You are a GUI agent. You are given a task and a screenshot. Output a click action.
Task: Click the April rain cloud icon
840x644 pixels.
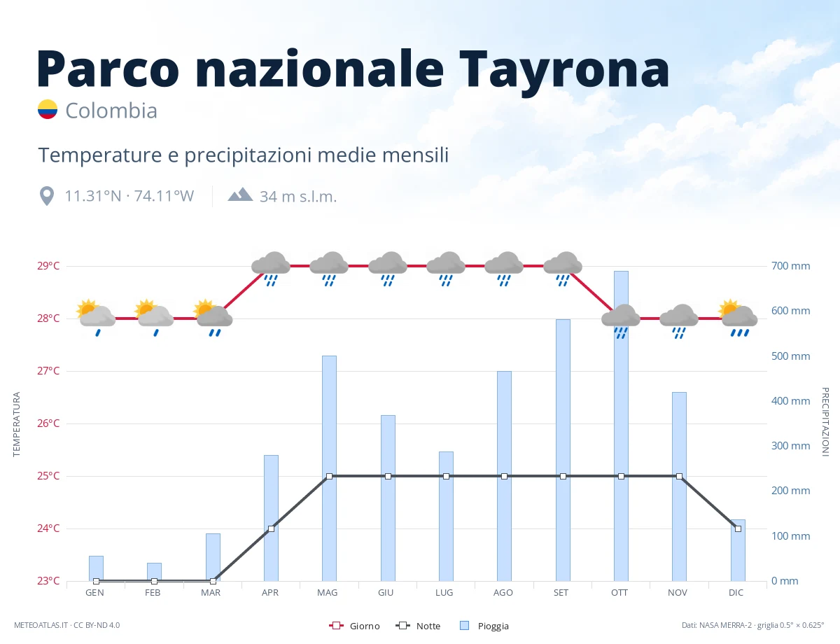coord(271,269)
